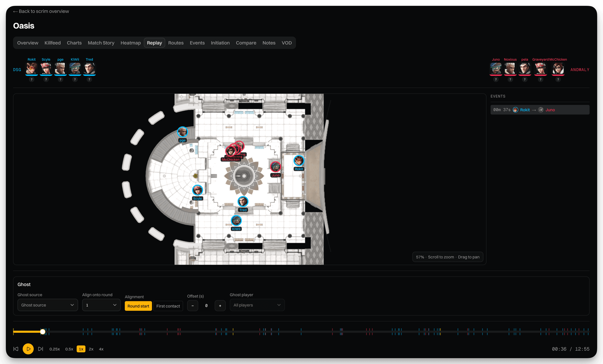
Task: Open the Charts tab
Action: (x=74, y=43)
